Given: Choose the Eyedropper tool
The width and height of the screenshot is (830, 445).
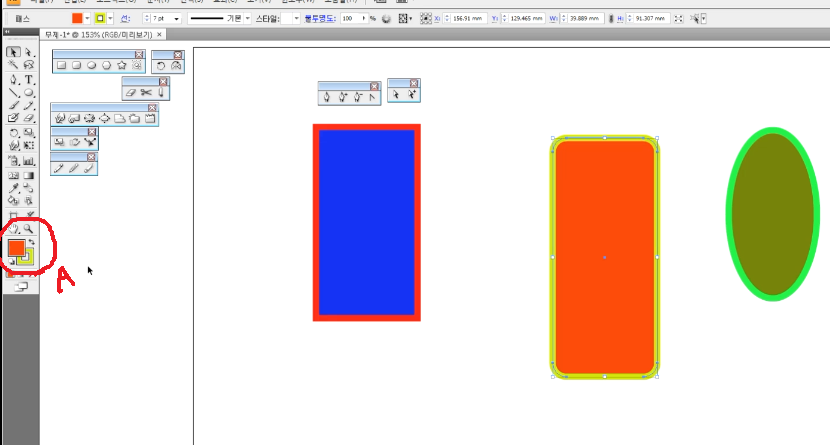Looking at the screenshot, I should [13, 188].
